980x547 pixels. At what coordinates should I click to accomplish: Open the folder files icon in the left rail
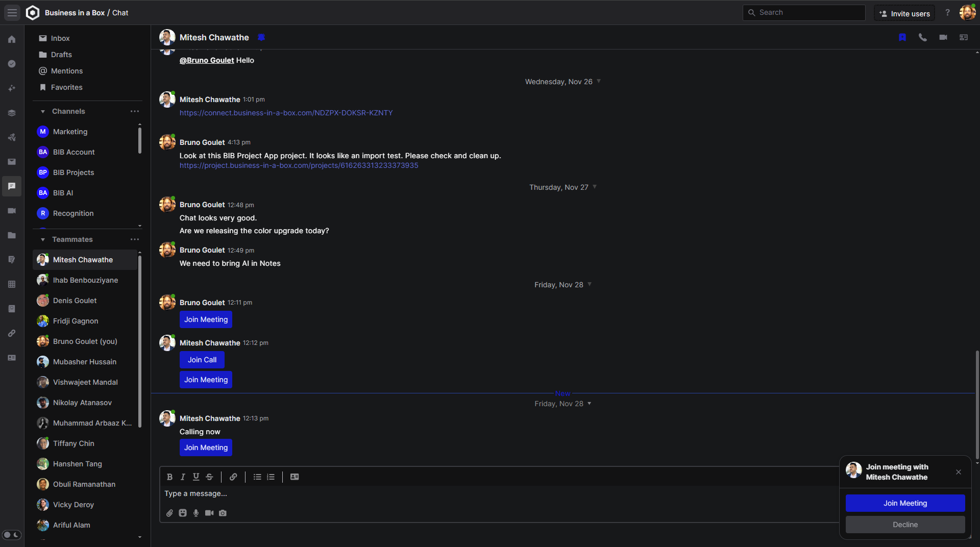[12, 235]
